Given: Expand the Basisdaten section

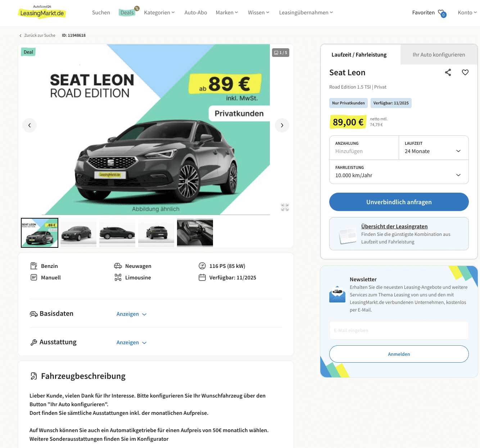Looking at the screenshot, I should tap(131, 314).
